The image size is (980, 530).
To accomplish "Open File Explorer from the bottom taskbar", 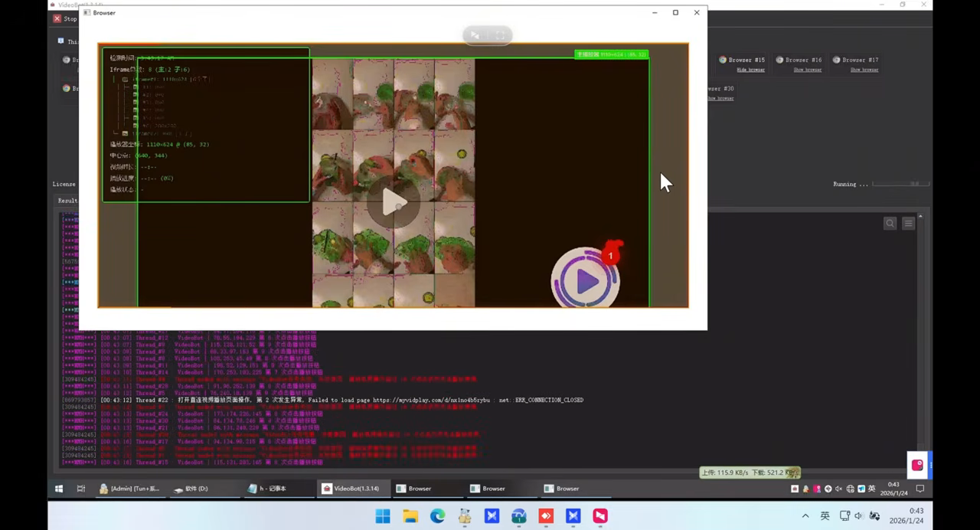I will pos(410,516).
